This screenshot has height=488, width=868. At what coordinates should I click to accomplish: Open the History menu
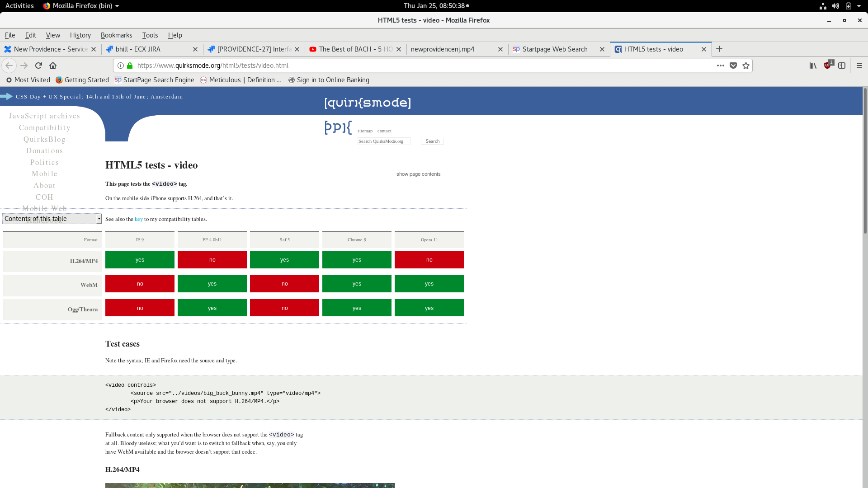coord(80,35)
